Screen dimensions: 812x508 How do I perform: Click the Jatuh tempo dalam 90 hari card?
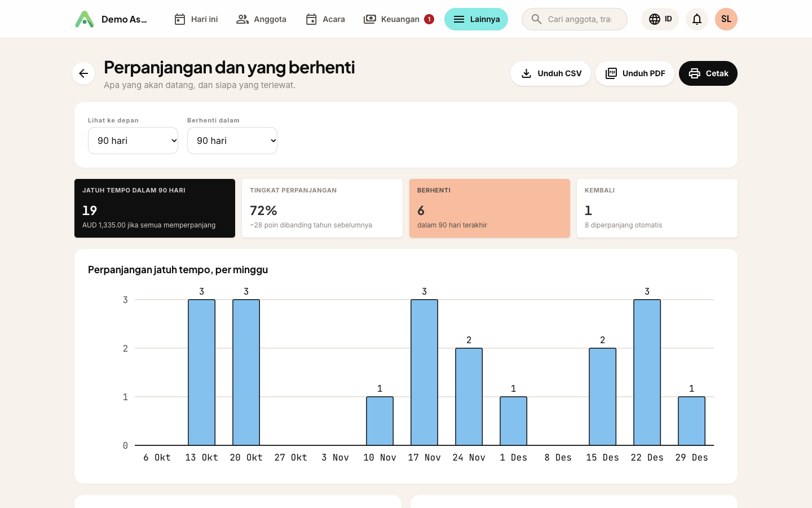coord(155,208)
